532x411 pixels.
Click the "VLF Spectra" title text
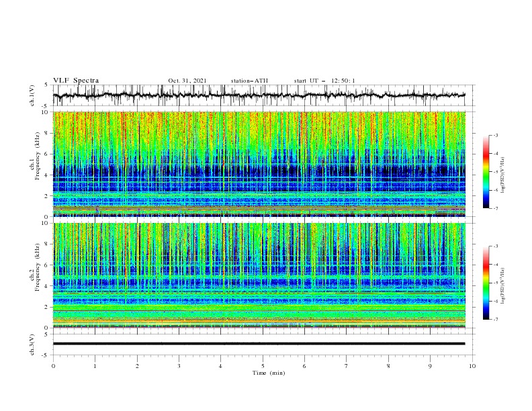(x=76, y=81)
